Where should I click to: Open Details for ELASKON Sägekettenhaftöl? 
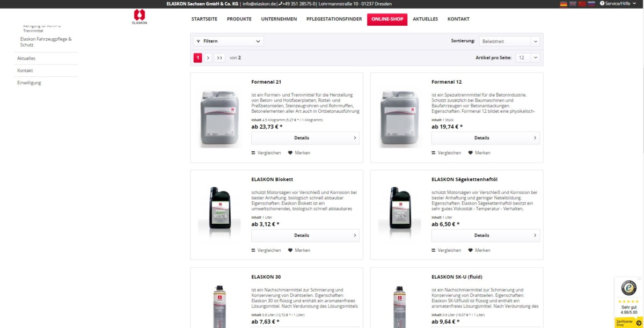point(486,235)
